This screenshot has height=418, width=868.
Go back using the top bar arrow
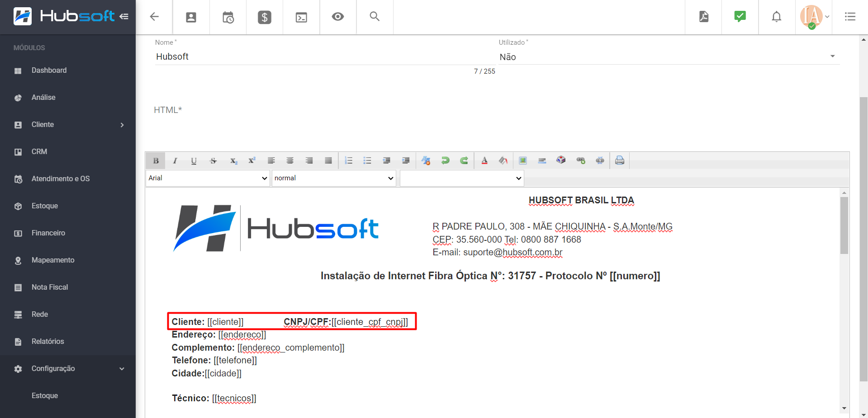[x=154, y=17]
